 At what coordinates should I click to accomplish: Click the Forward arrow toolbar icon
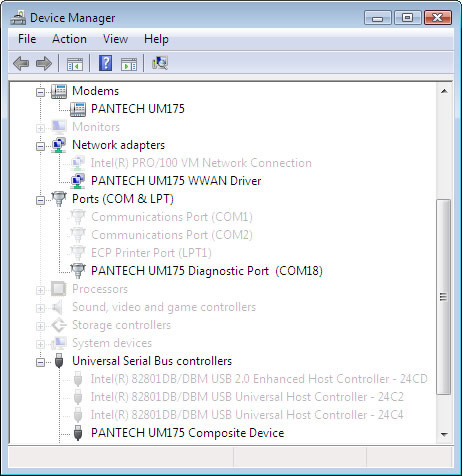[44, 63]
